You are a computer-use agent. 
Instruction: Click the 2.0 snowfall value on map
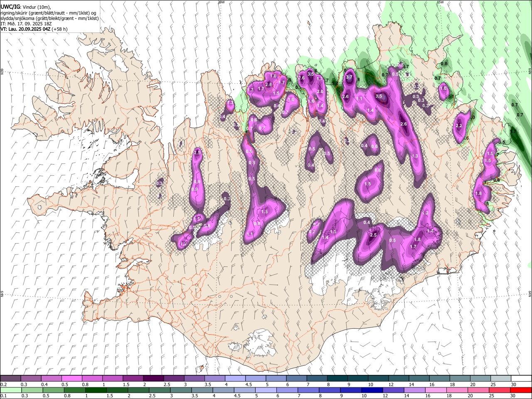(320, 91)
